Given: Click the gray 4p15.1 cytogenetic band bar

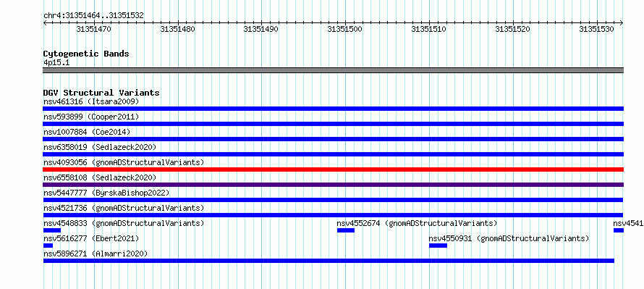Looking at the screenshot, I should tap(334, 70).
